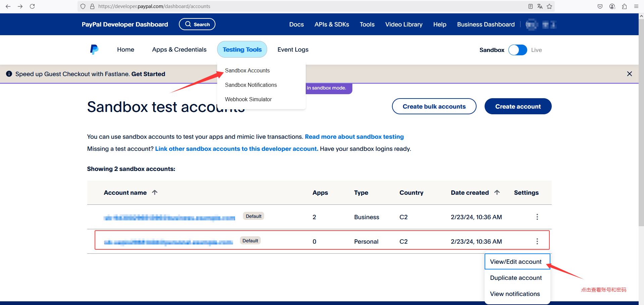This screenshot has width=644, height=305.
Task: Open three-dot settings for Business account
Action: pos(537,217)
